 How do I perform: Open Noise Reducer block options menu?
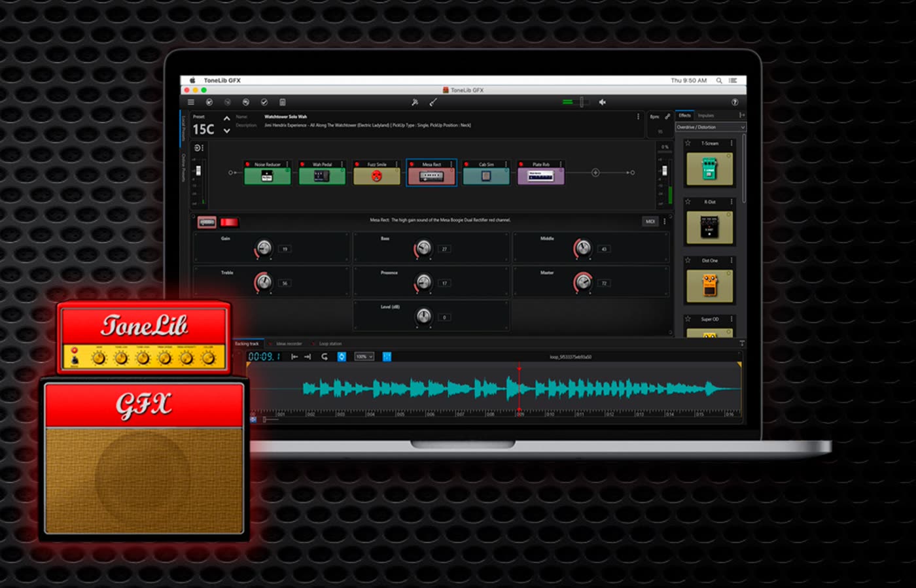287,164
